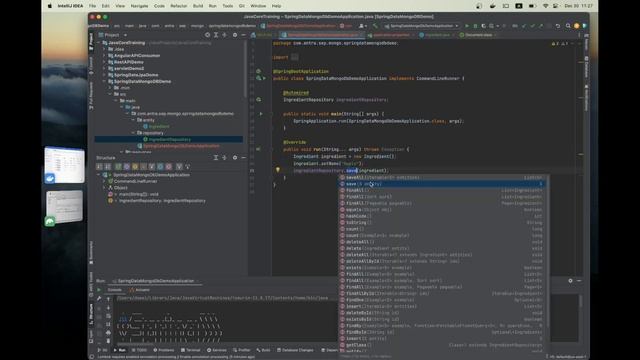Click the Wi-Fi icon in macOS menu bar
640x360 pixels.
coord(546,6)
